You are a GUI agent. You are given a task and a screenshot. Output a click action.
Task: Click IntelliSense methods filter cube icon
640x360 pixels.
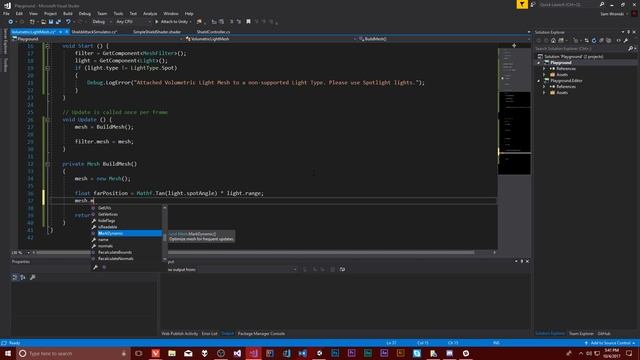[104, 267]
